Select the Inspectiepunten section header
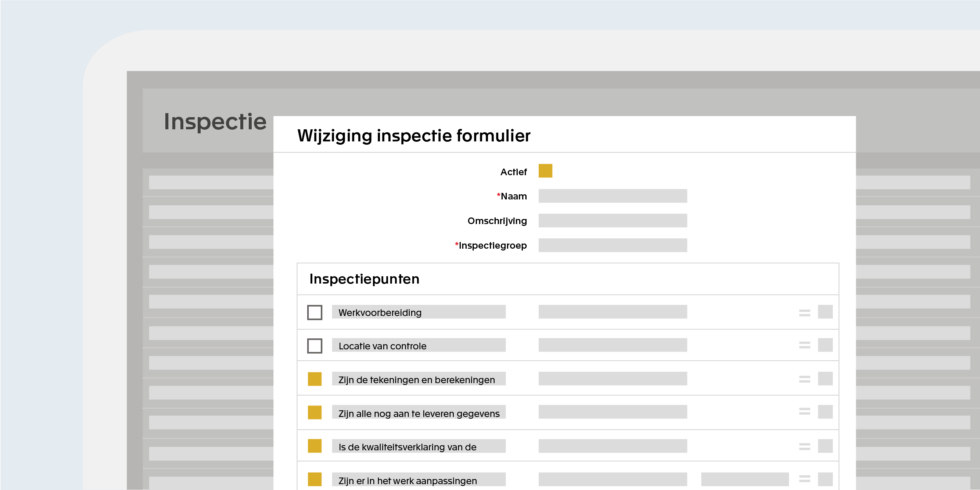The height and width of the screenshot is (490, 980). (x=364, y=279)
